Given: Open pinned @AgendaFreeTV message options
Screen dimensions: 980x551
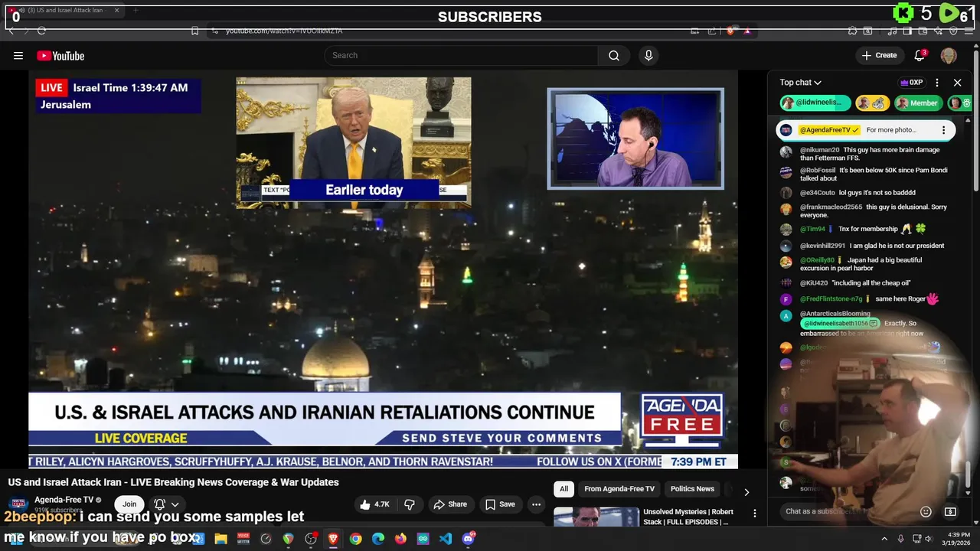Looking at the screenshot, I should (x=943, y=130).
